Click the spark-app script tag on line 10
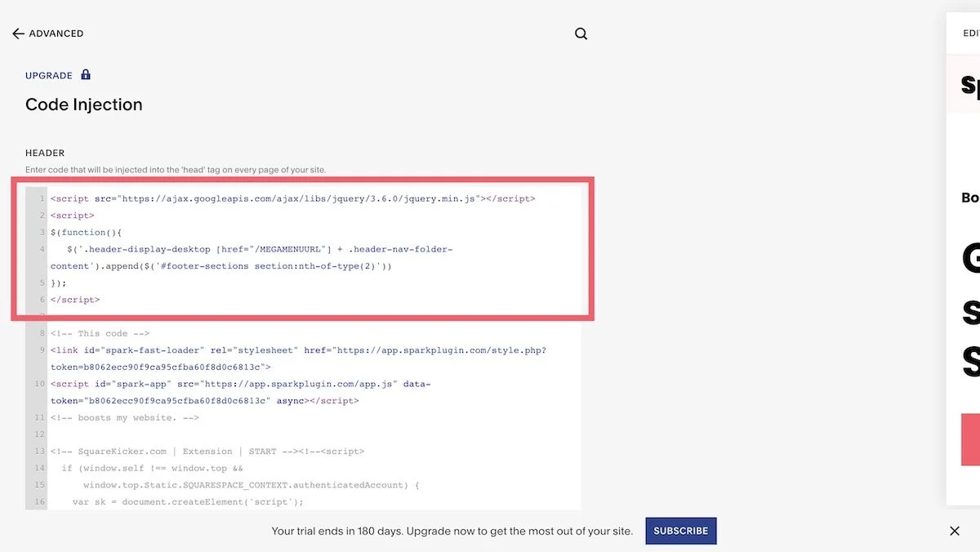Screen dimensions: 980x552 click(237, 384)
